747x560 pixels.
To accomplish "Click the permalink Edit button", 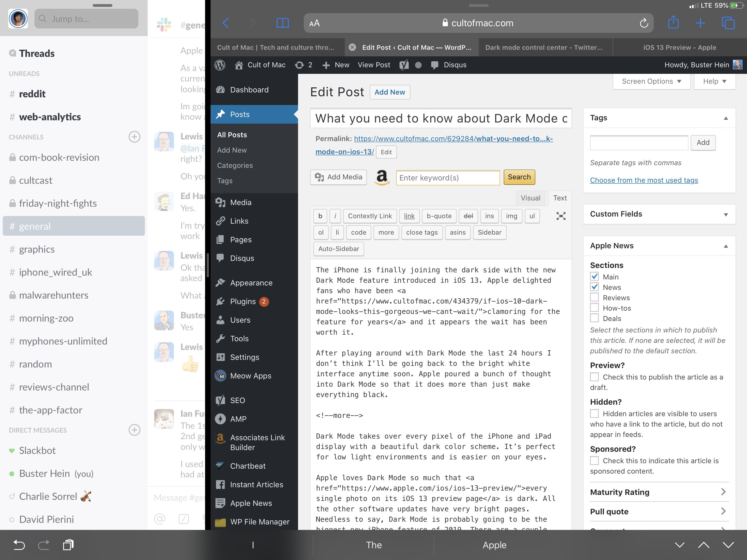I will [386, 152].
